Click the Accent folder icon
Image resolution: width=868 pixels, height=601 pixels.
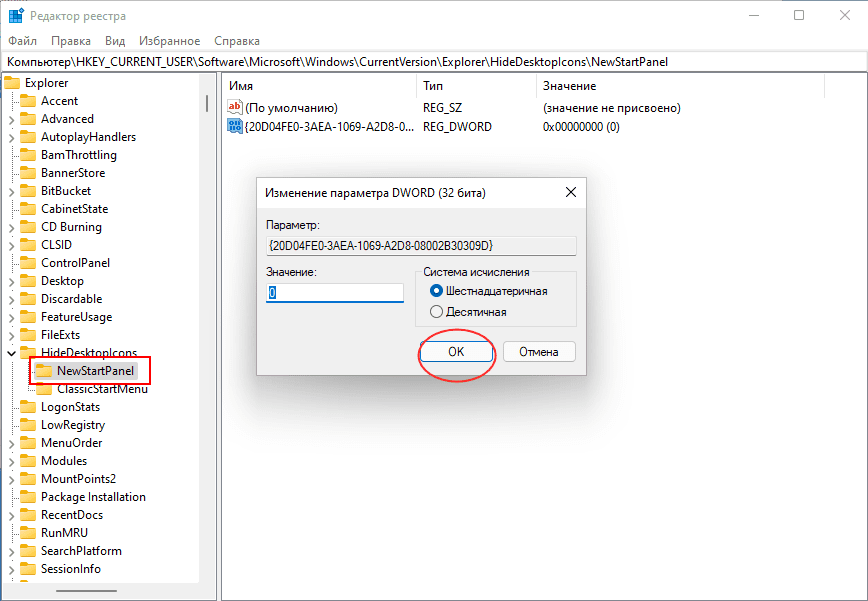click(x=28, y=101)
